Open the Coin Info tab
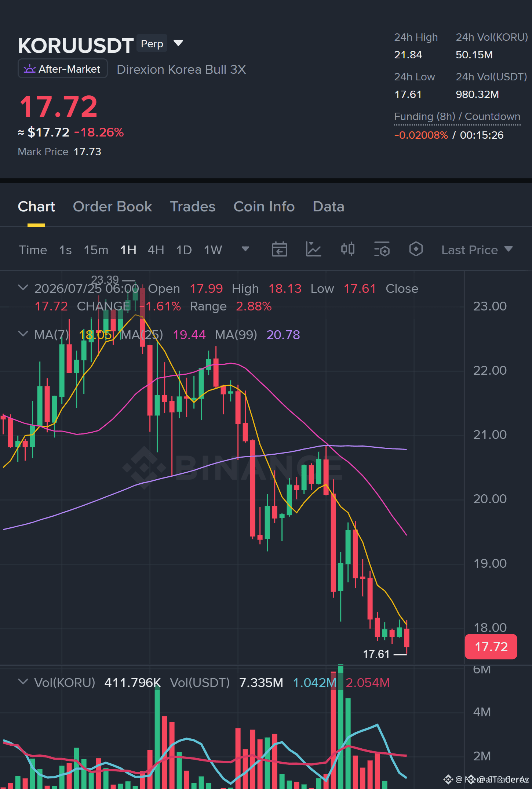Viewport: 532px width, 789px height. 264,207
